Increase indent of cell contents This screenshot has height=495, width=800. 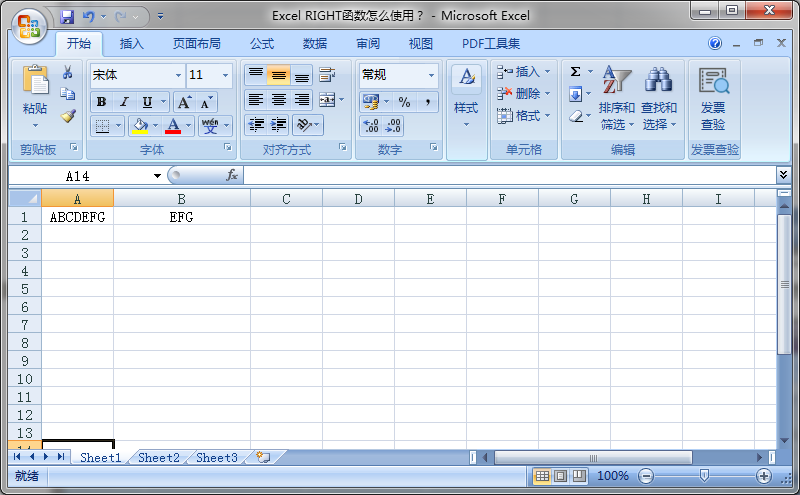[x=279, y=125]
